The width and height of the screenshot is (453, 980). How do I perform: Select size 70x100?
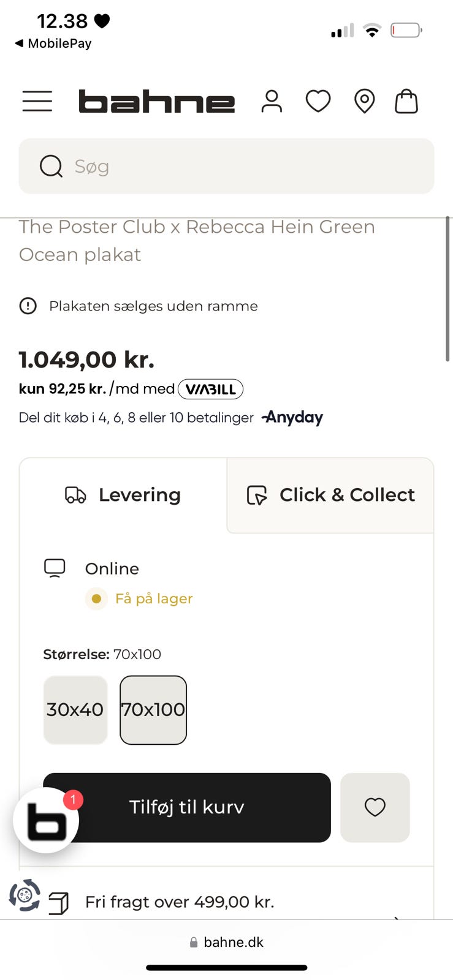pyautogui.click(x=153, y=710)
